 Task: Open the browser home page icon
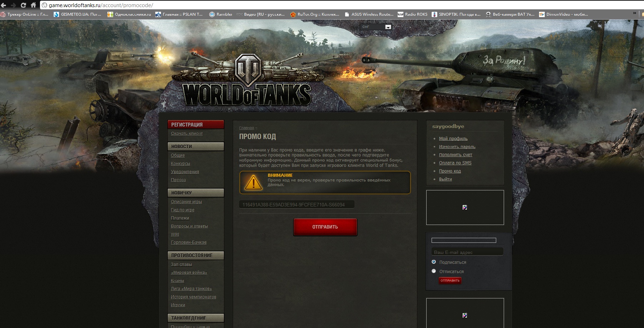pyautogui.click(x=33, y=5)
